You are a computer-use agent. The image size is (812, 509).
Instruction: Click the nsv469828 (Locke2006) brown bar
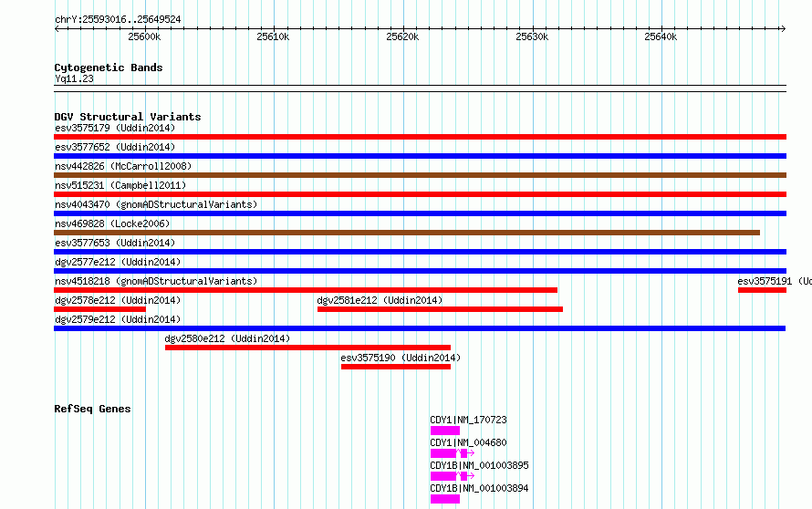pyautogui.click(x=407, y=233)
